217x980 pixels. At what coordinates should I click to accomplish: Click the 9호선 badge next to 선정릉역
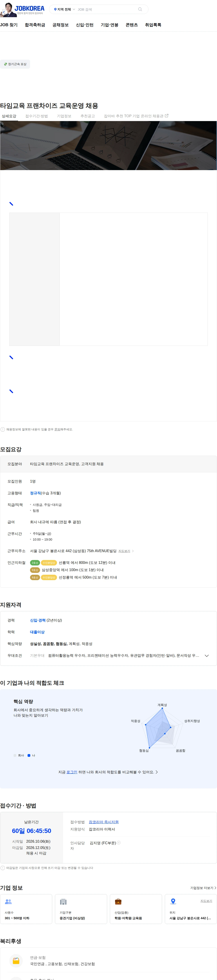35,577
